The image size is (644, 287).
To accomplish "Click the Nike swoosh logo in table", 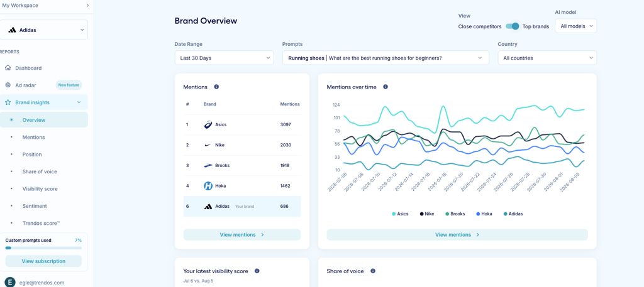I will pyautogui.click(x=208, y=145).
